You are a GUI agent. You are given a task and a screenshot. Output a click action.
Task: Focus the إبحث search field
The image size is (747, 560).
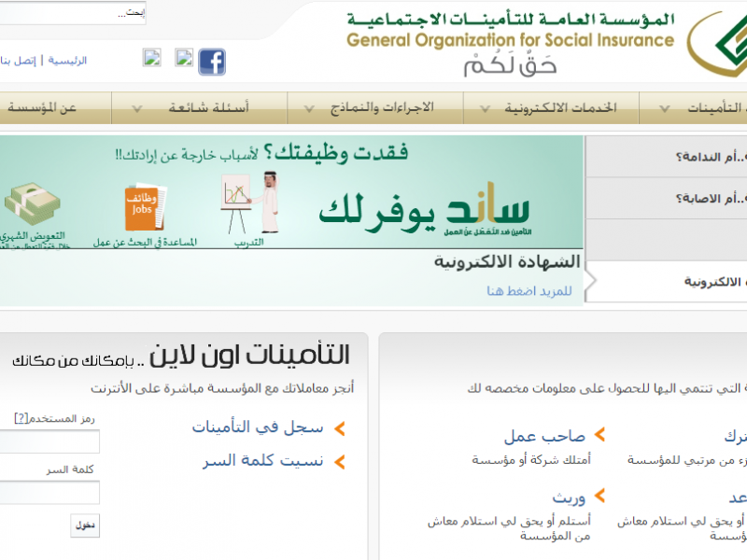pyautogui.click(x=73, y=13)
